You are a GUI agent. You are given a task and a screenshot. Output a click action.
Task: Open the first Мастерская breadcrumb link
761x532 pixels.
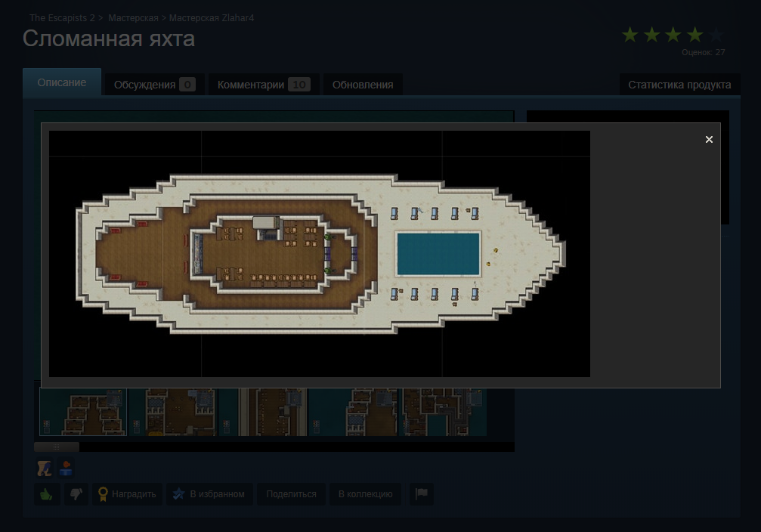click(133, 18)
